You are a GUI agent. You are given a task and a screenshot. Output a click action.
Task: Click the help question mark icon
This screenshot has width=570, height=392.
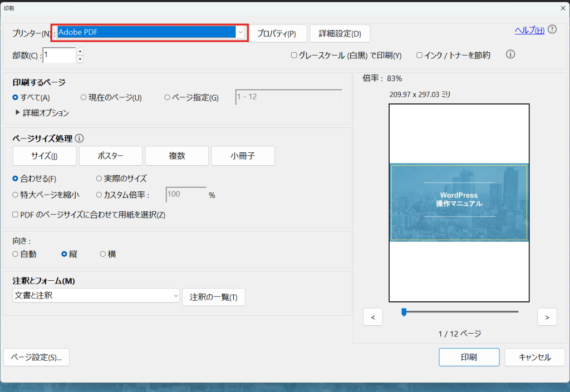point(552,29)
